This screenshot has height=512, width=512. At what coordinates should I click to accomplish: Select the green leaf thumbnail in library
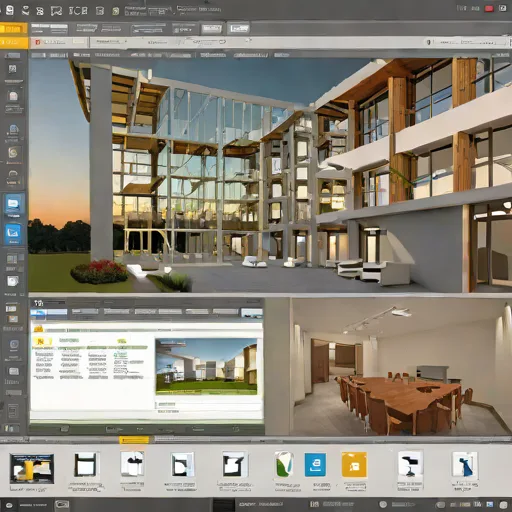click(x=283, y=464)
